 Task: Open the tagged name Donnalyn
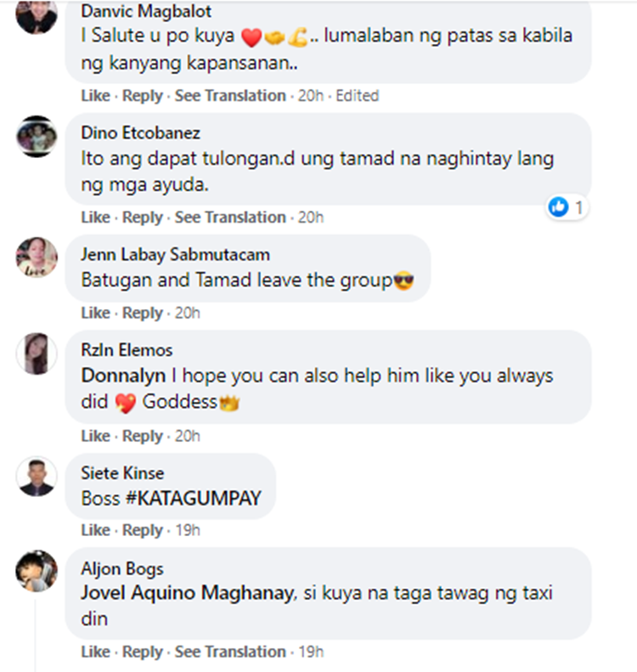tap(123, 376)
